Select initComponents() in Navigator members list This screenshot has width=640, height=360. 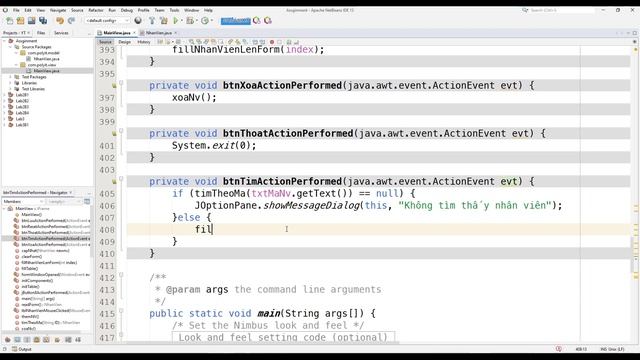37,280
